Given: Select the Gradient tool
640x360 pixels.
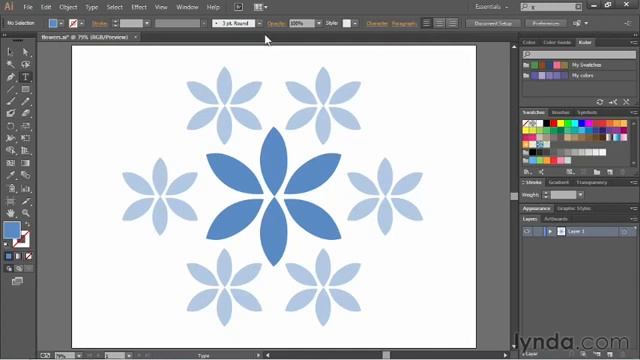Looking at the screenshot, I should (x=25, y=163).
